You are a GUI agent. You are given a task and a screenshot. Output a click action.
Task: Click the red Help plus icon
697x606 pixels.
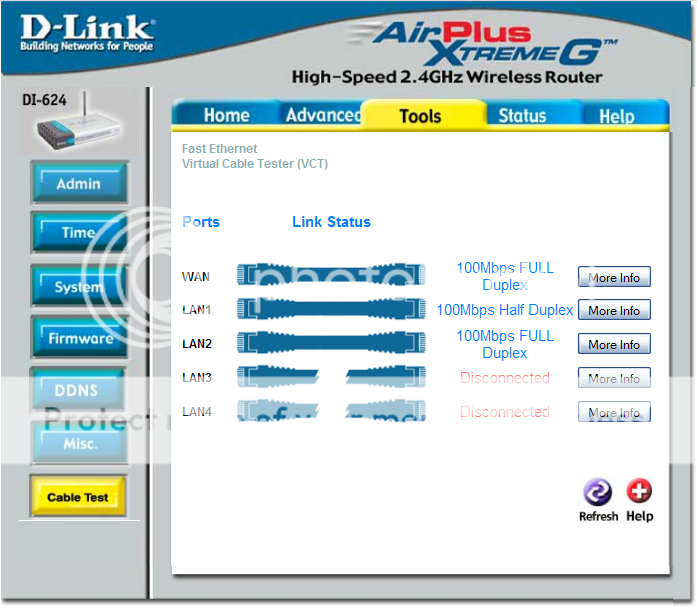coord(639,491)
